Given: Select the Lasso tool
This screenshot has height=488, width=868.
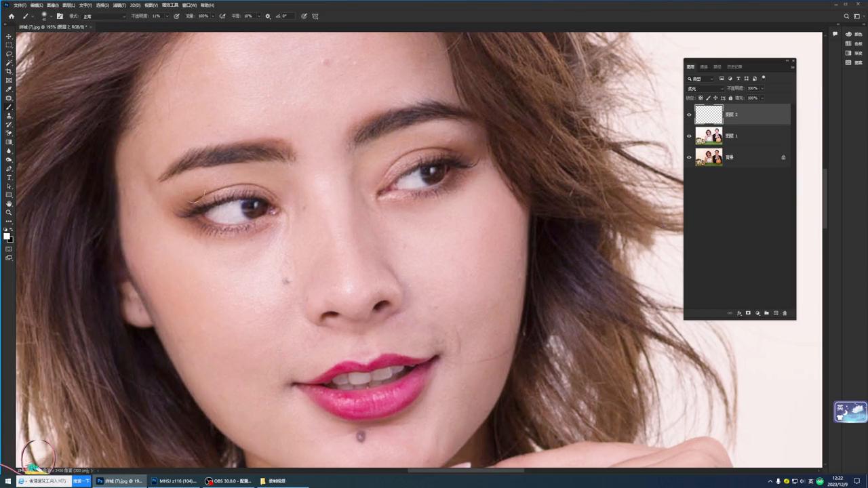Looking at the screenshot, I should point(9,54).
